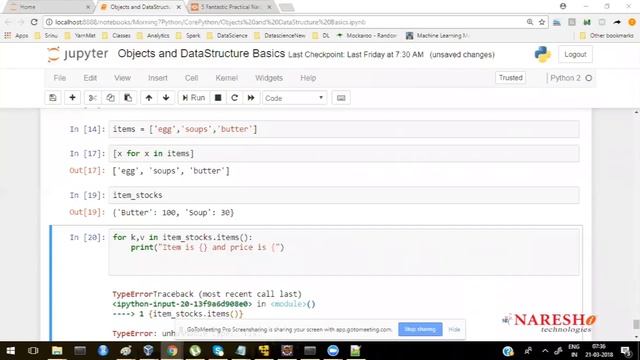Click Stop sharing in GoToMeeting bar
Viewport: 640px width, 360px height.
(420, 329)
